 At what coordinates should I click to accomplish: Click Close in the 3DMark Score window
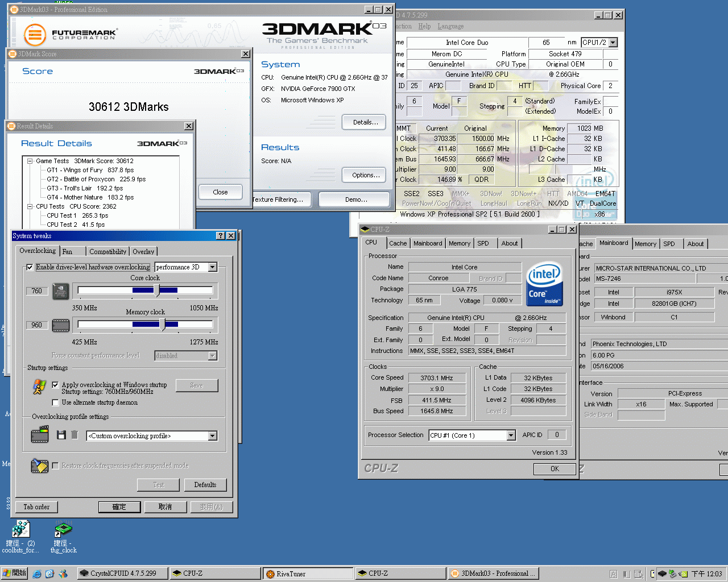(220, 192)
